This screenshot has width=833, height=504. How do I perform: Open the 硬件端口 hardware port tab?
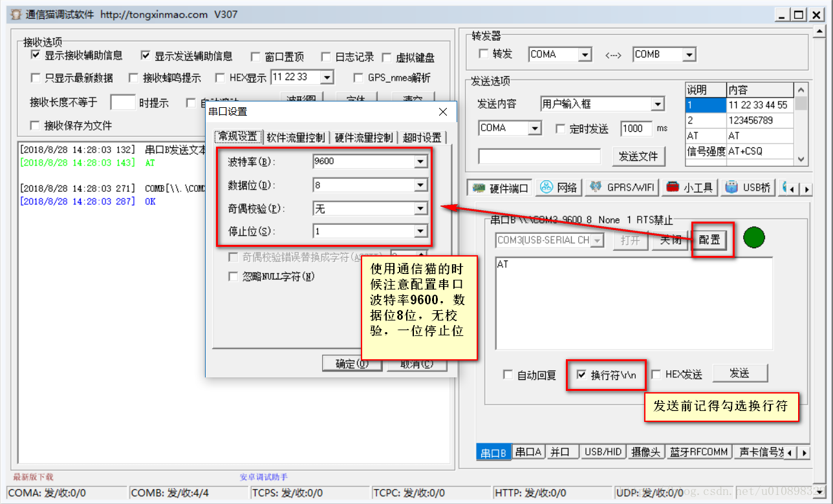coord(499,188)
